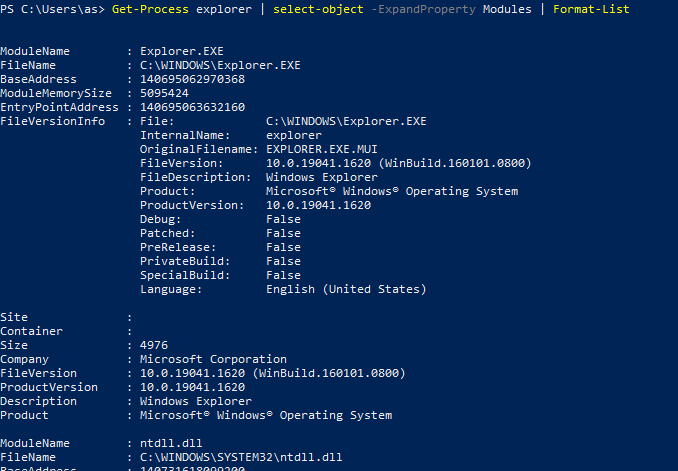
Task: Click the Debug False value
Action: pyautogui.click(x=283, y=219)
